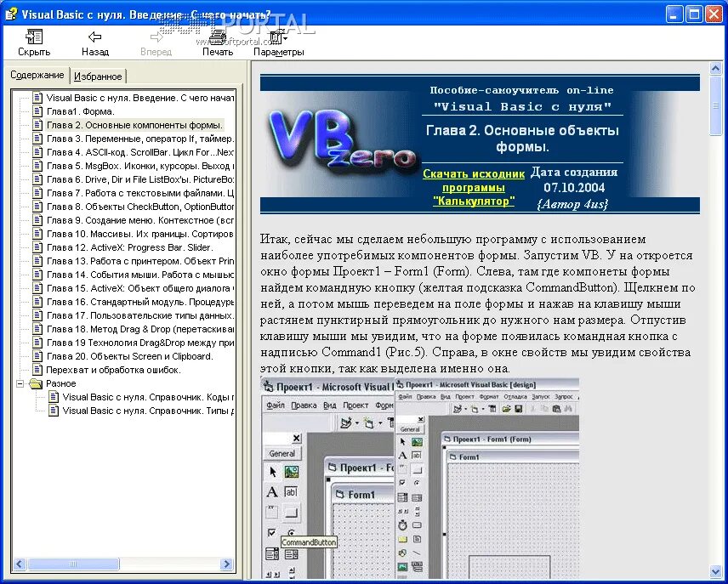Click down arrow of the page vertical scrollbar
728x584 pixels.
[715, 571]
